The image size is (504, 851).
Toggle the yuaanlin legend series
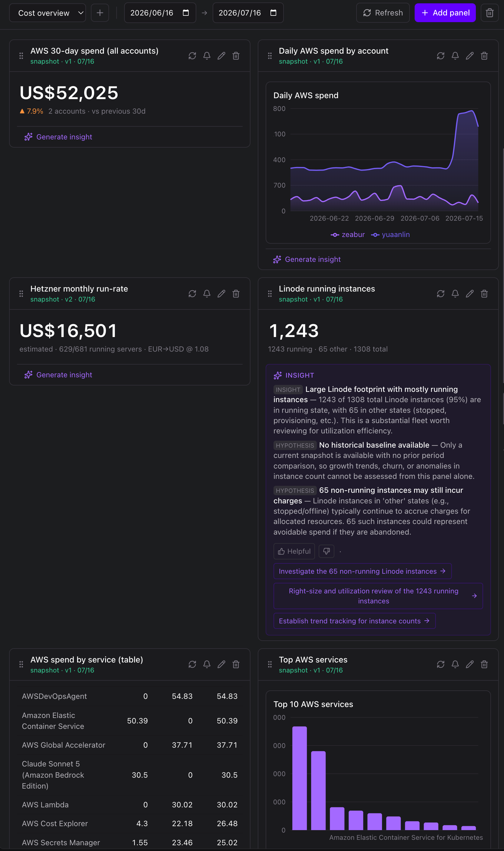pyautogui.click(x=390, y=235)
